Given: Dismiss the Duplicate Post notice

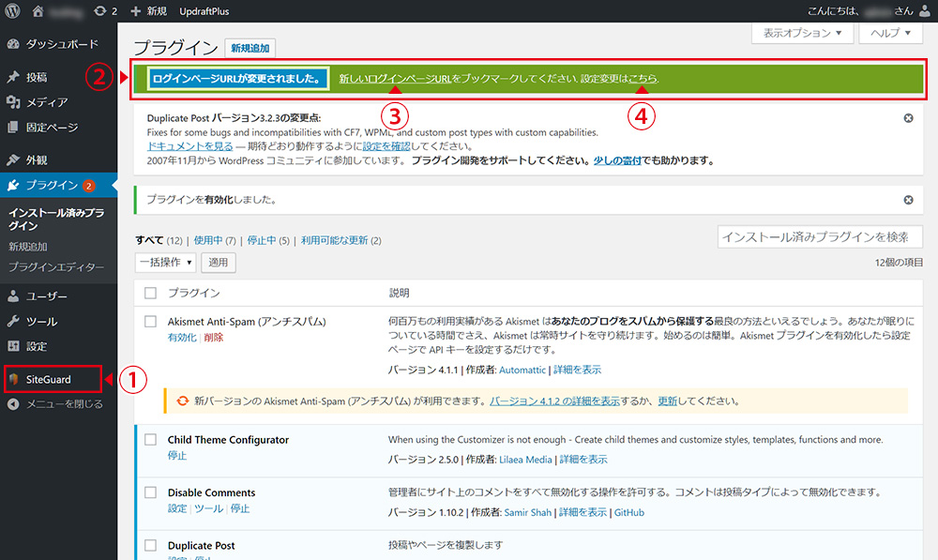Looking at the screenshot, I should (x=908, y=118).
